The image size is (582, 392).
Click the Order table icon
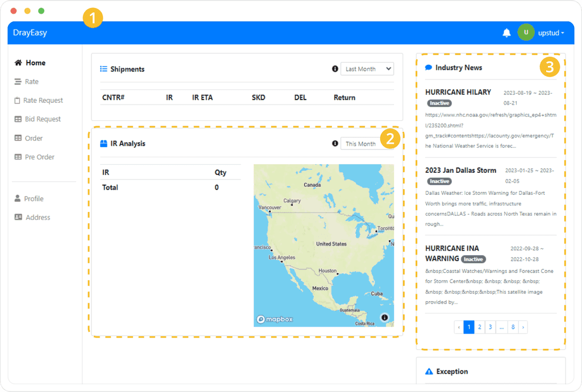coord(18,138)
